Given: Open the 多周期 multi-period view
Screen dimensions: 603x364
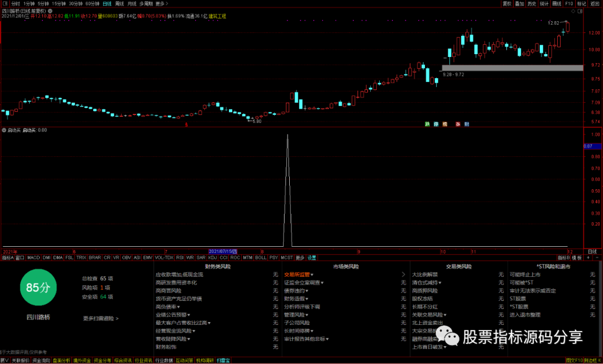Looking at the screenshot, I should (146, 3).
